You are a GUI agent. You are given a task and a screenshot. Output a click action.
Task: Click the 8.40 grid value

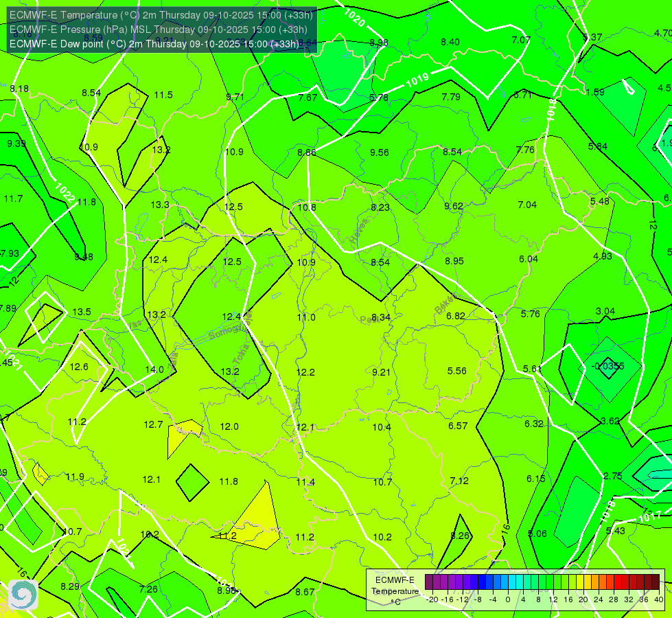[x=450, y=42]
